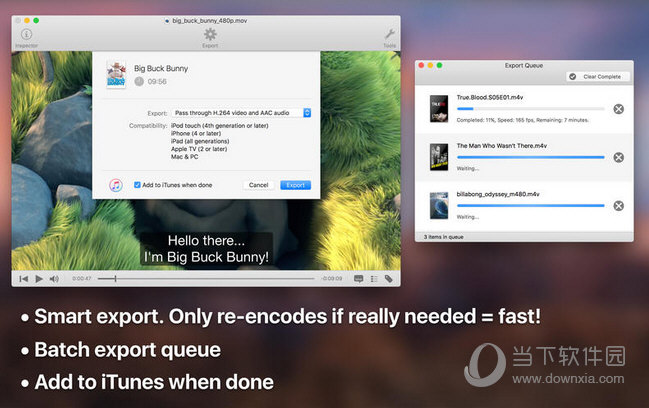This screenshot has width=649, height=408.
Task: Remove The Man Who Wasn't There.m4v from queue
Action: pos(618,157)
